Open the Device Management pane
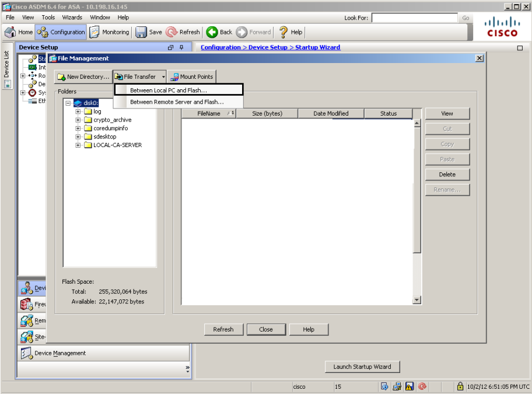Image resolution: width=532 pixels, height=394 pixels. (x=103, y=353)
